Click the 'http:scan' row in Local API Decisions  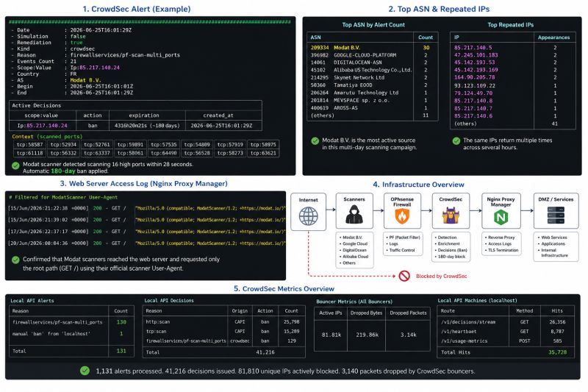coord(223,322)
